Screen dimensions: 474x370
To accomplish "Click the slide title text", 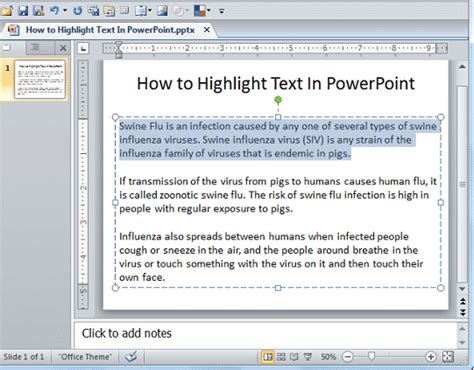I will pos(276,83).
